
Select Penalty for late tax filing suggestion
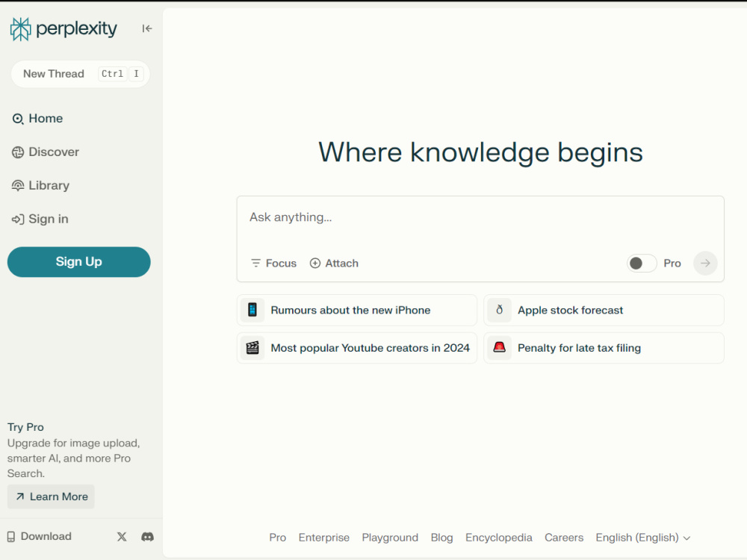[604, 348]
